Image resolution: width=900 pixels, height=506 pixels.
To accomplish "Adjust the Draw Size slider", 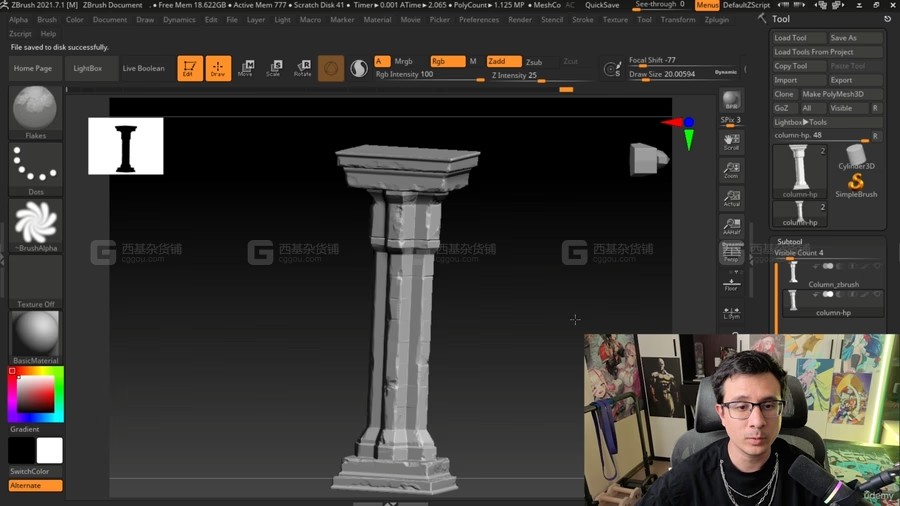I will (683, 74).
